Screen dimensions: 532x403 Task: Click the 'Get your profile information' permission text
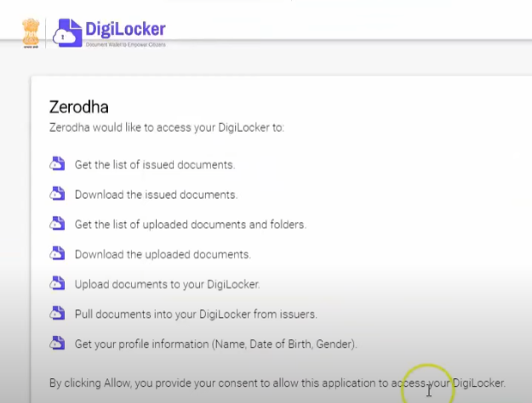[215, 343]
